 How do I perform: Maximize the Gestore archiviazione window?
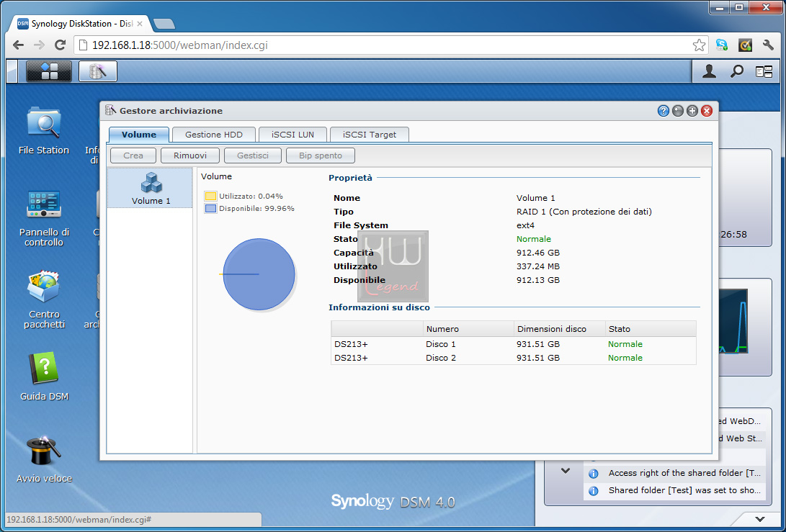(692, 111)
